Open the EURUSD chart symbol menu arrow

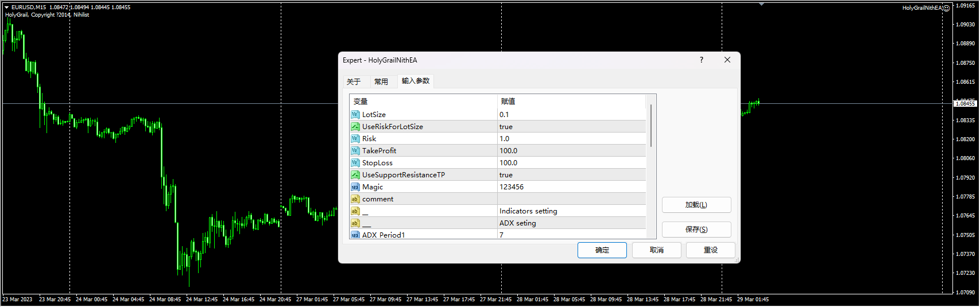tap(6, 7)
